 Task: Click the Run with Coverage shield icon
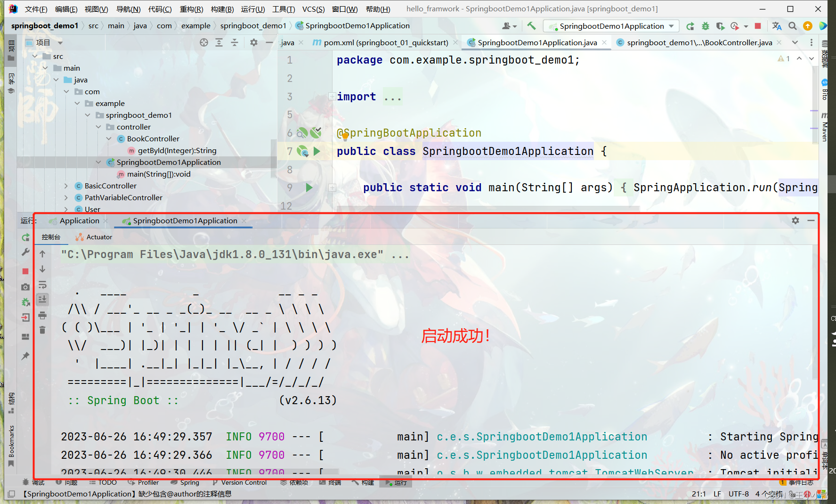coord(720,26)
